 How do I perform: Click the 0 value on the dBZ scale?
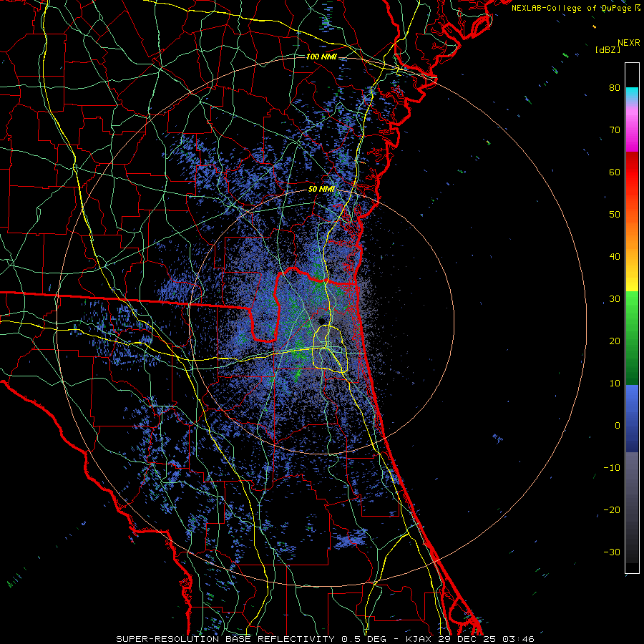[x=618, y=426]
